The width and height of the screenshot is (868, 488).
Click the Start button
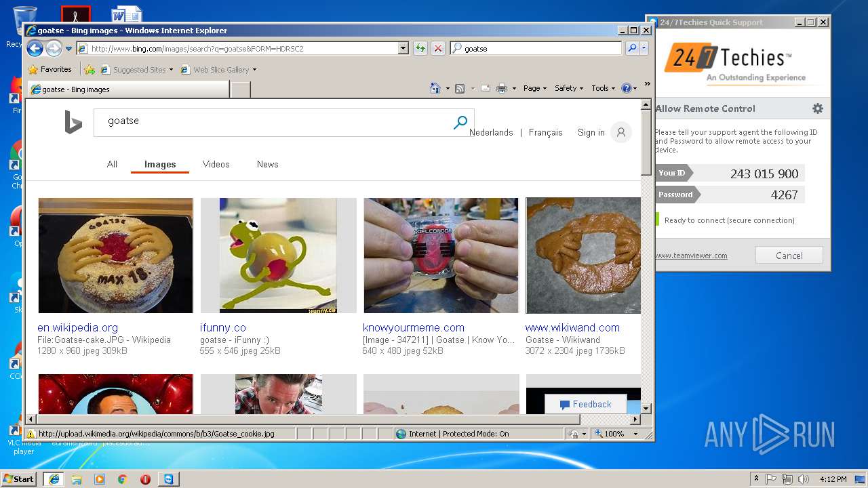coord(18,479)
